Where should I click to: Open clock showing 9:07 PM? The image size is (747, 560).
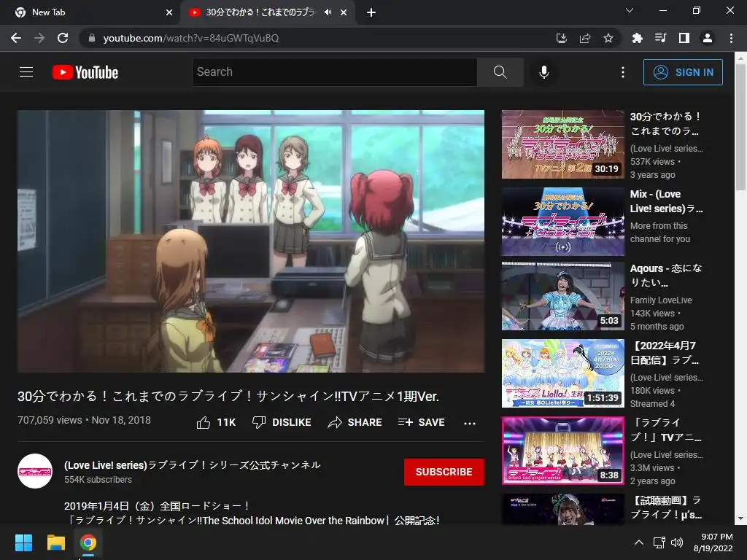coord(713,542)
